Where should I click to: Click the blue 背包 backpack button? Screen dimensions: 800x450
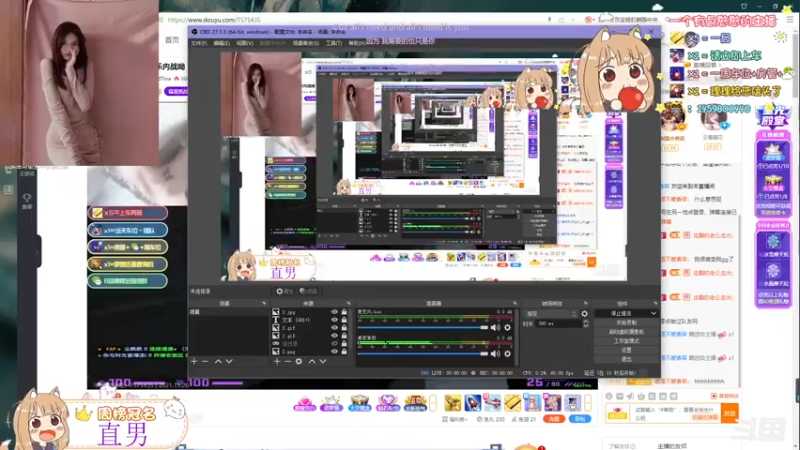pos(580,419)
